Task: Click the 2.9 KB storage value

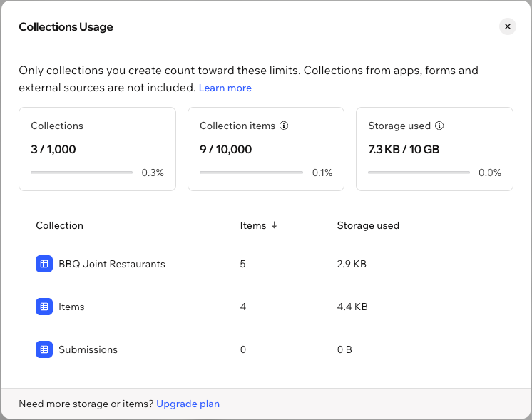Action: click(352, 264)
